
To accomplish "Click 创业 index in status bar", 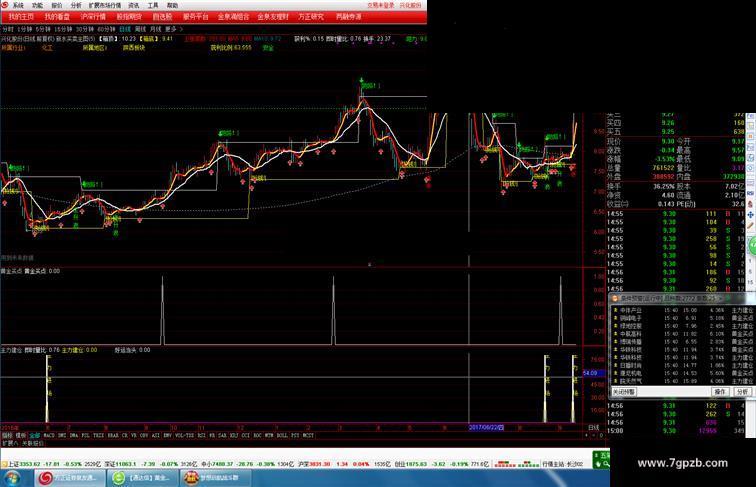I will (441, 464).
